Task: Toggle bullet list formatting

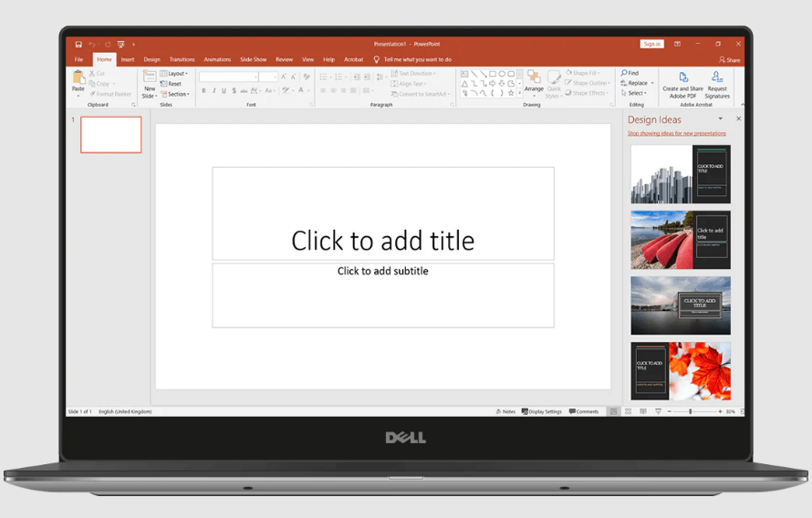Action: [x=323, y=78]
